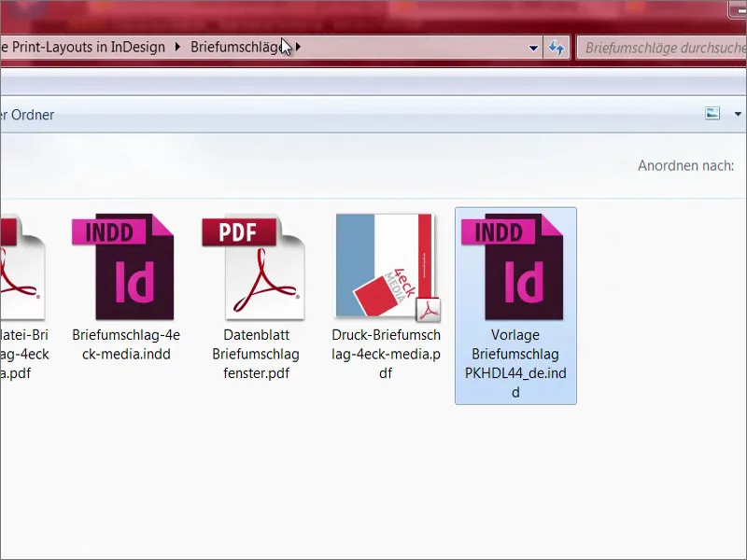The image size is (747, 560).
Task: Select the partially visible PDF file at left
Action: [x=22, y=267]
